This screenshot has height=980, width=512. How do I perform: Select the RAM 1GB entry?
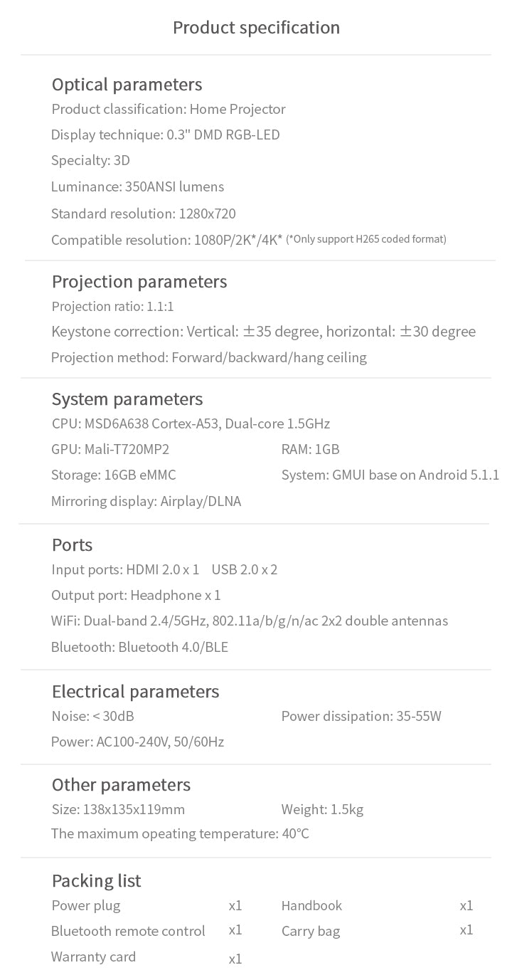pyautogui.click(x=310, y=449)
